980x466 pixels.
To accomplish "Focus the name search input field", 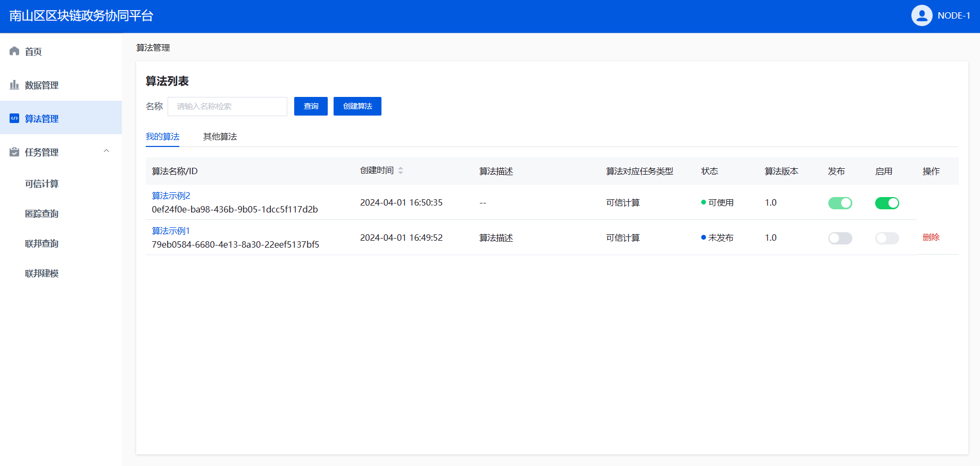I will pyautogui.click(x=227, y=107).
